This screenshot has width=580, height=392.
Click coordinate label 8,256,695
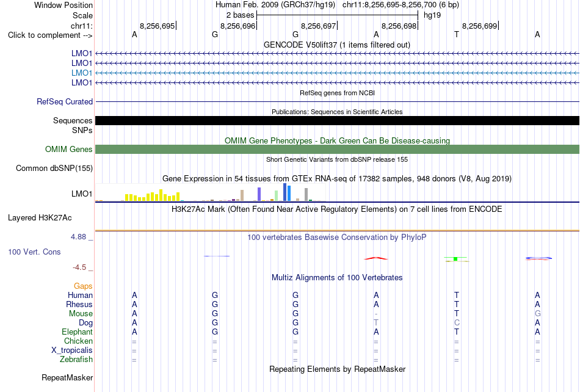[157, 26]
